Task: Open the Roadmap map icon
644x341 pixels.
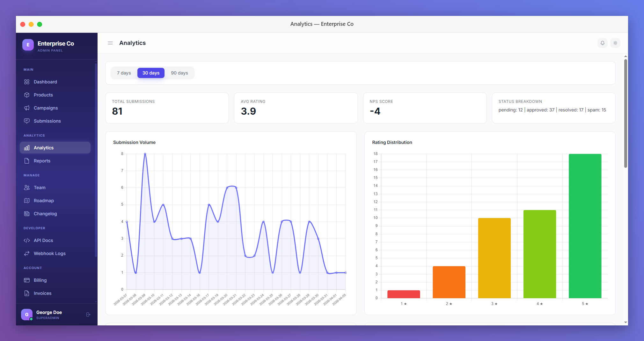Action: [x=27, y=201]
